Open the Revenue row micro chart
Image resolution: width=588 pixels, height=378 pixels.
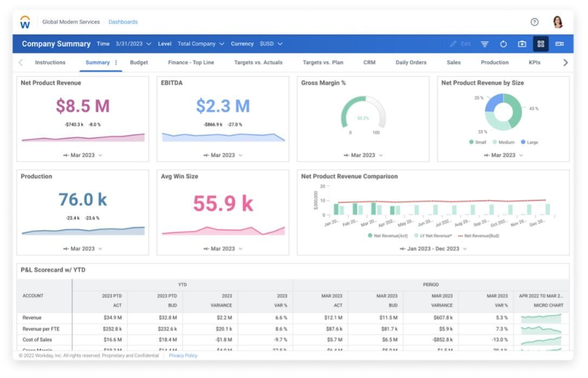click(x=541, y=319)
